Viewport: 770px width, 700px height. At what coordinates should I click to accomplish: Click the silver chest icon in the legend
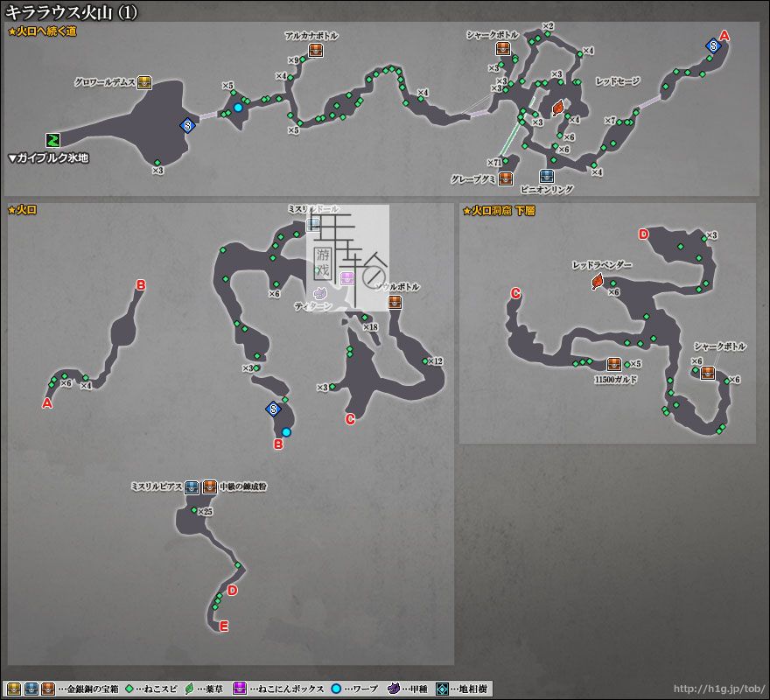[31, 689]
